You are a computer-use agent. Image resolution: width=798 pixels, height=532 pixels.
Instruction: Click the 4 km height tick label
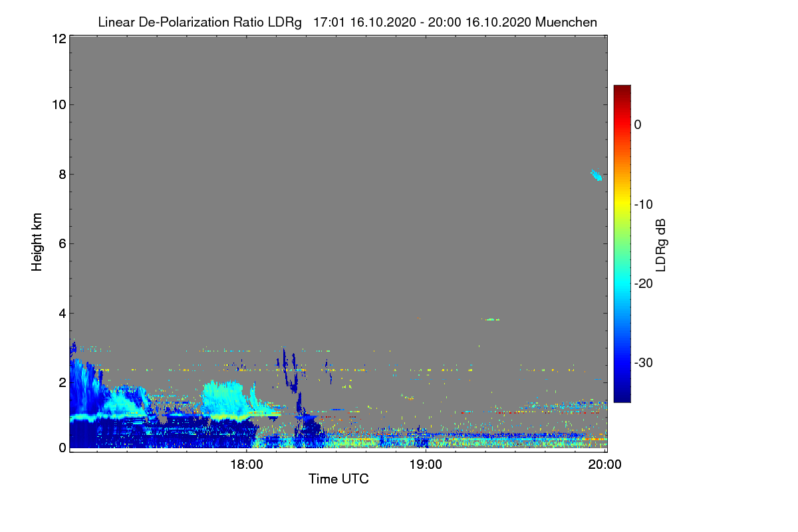pos(62,313)
